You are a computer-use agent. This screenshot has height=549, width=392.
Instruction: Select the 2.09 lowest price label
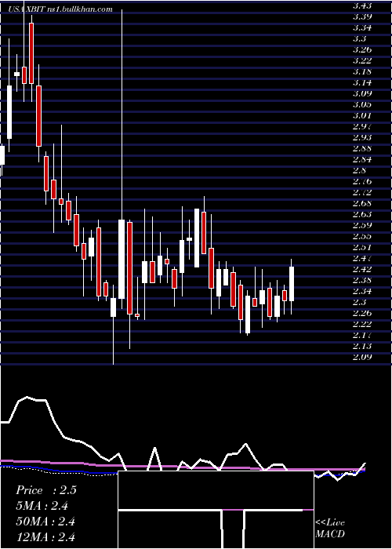(362, 357)
